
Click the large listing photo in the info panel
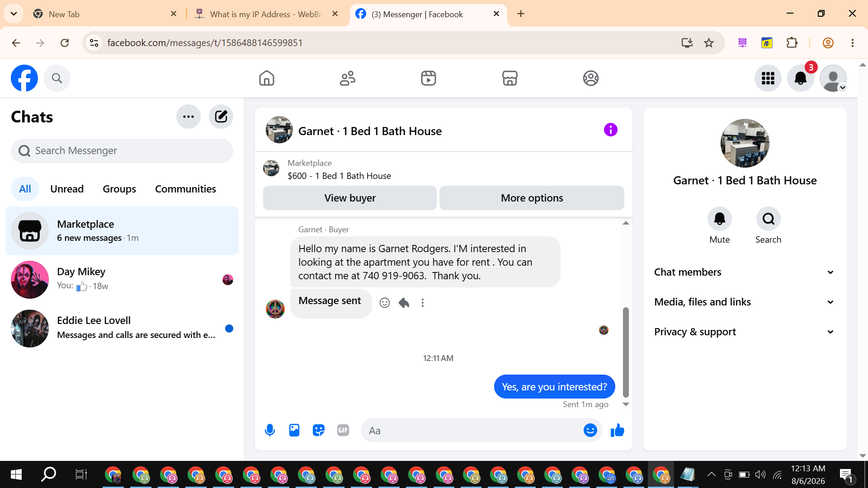tap(745, 143)
